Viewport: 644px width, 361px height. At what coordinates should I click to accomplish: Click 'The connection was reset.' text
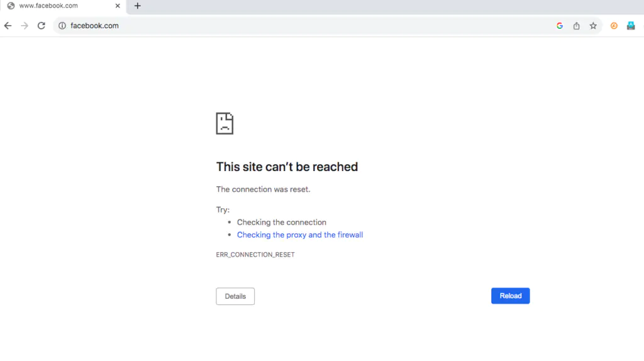pos(264,189)
